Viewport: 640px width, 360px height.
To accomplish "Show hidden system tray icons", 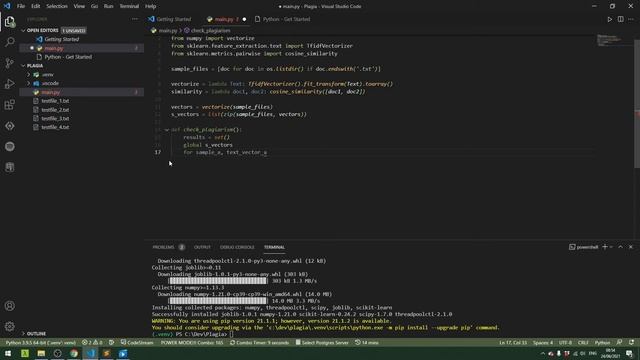I will click(x=542, y=353).
